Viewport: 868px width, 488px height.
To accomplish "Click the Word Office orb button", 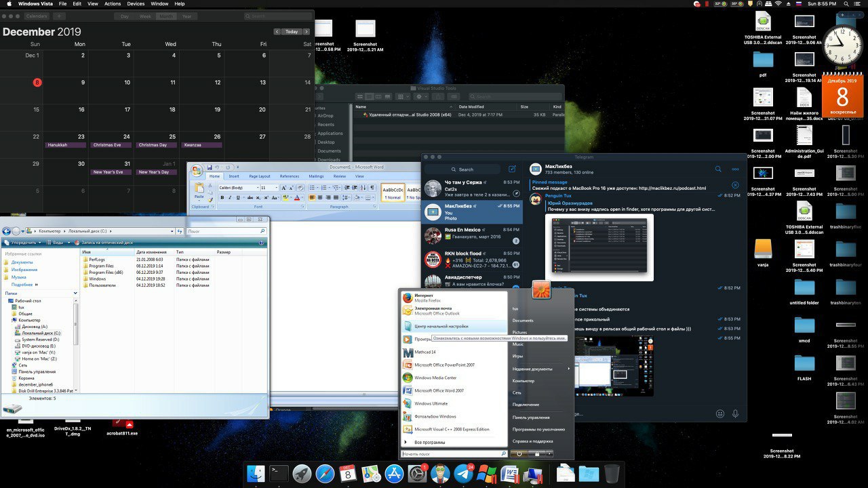I will pos(197,171).
